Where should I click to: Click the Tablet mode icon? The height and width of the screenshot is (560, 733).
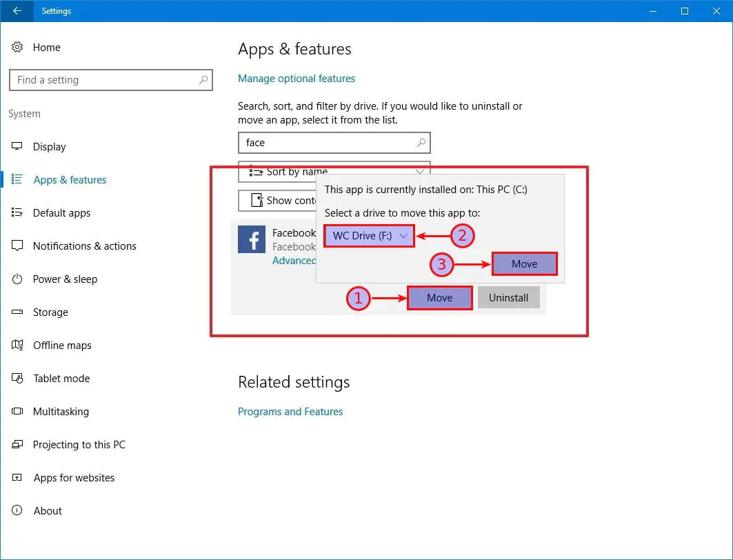(18, 379)
